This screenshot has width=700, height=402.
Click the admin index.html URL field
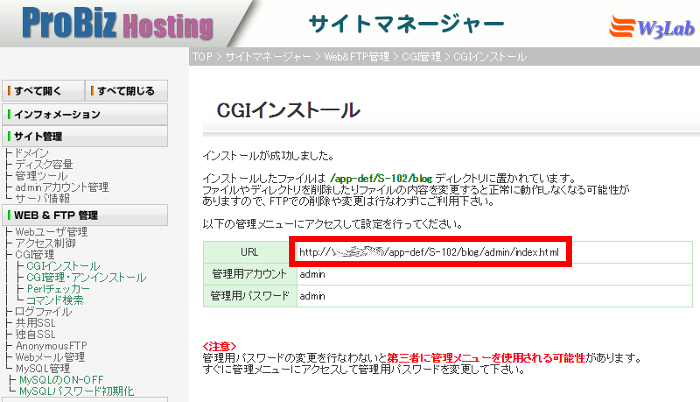(x=432, y=251)
